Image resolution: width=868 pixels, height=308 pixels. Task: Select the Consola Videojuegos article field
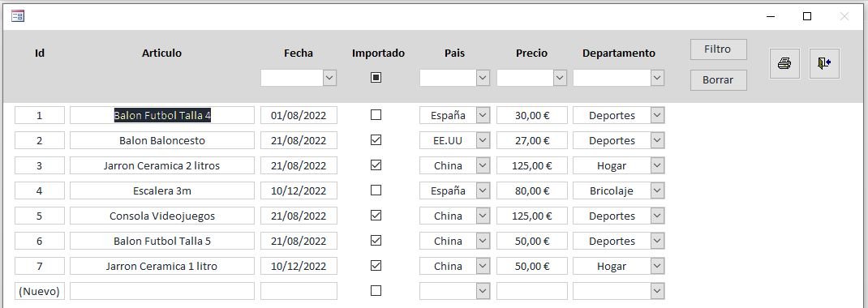click(162, 216)
